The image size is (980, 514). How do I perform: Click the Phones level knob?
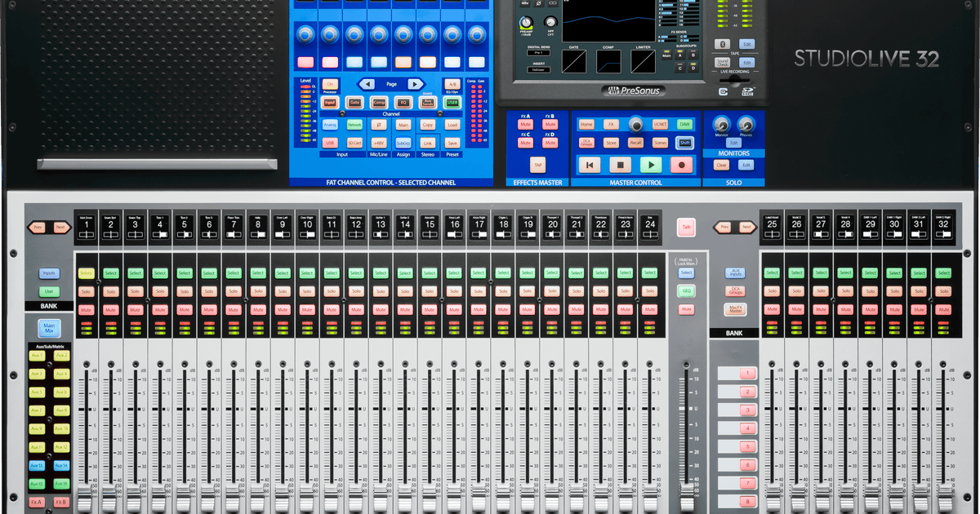(746, 125)
